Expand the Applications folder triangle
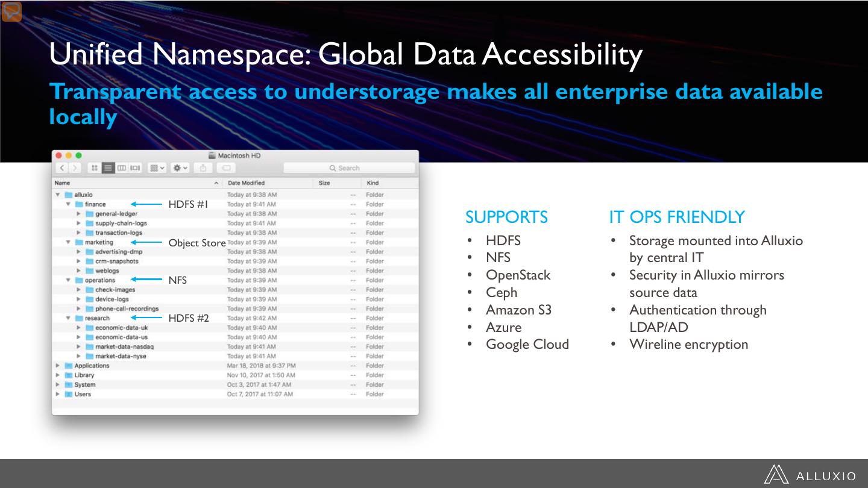Viewport: 868px width, 488px height. coord(58,366)
